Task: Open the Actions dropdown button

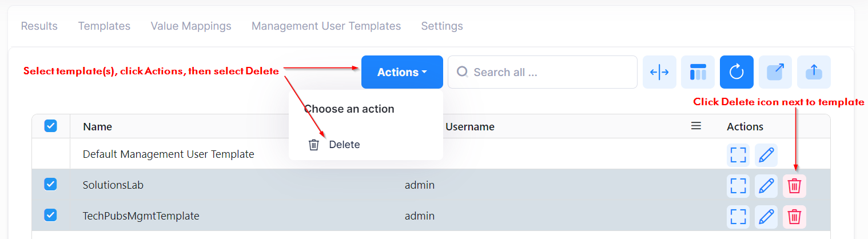Action: (x=402, y=72)
